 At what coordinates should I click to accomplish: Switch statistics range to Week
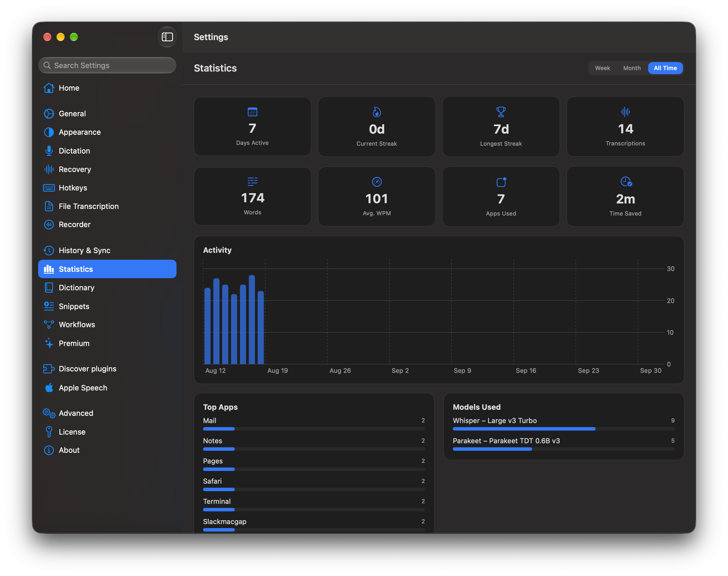tap(602, 68)
